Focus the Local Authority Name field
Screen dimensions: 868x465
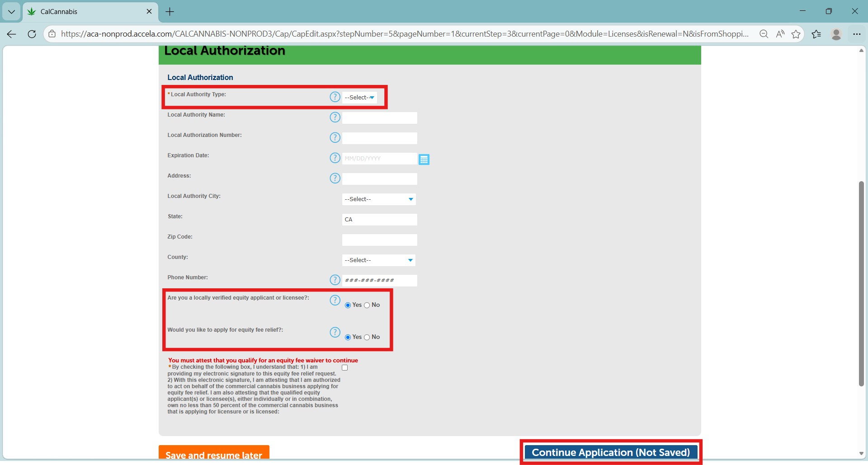379,118
